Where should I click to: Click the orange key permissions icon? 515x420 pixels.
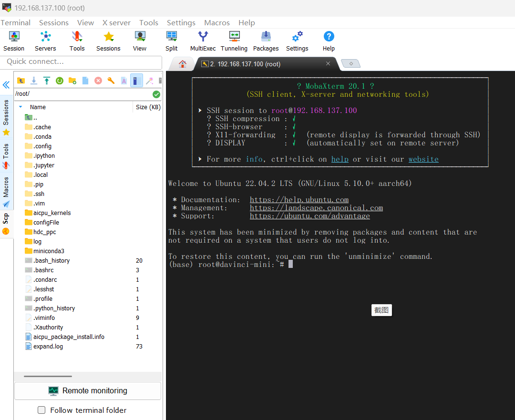[111, 81]
